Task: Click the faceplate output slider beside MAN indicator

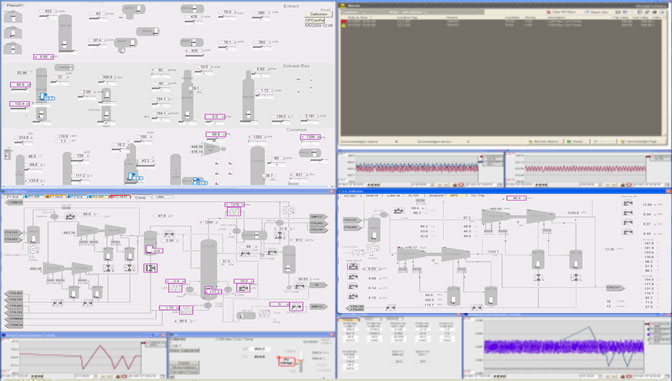Action: [302, 362]
